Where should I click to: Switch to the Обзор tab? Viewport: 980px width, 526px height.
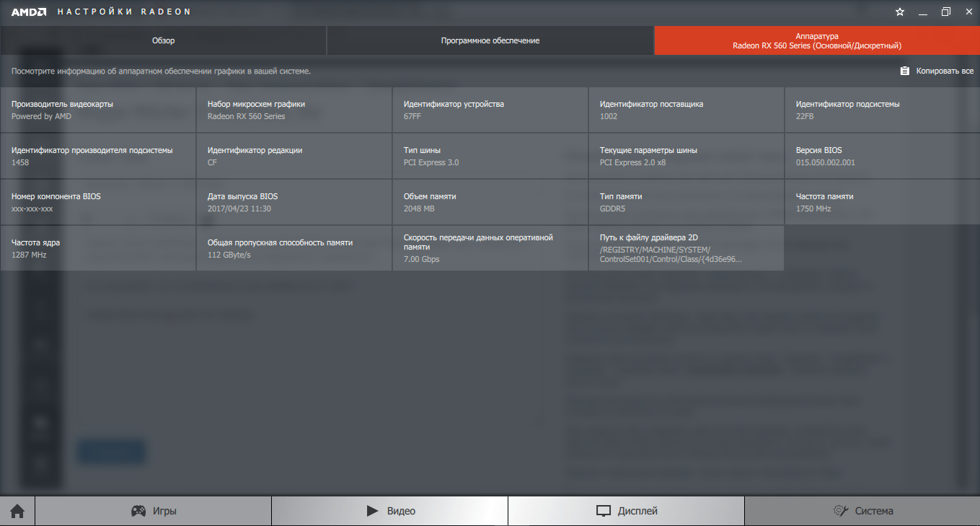coord(163,41)
